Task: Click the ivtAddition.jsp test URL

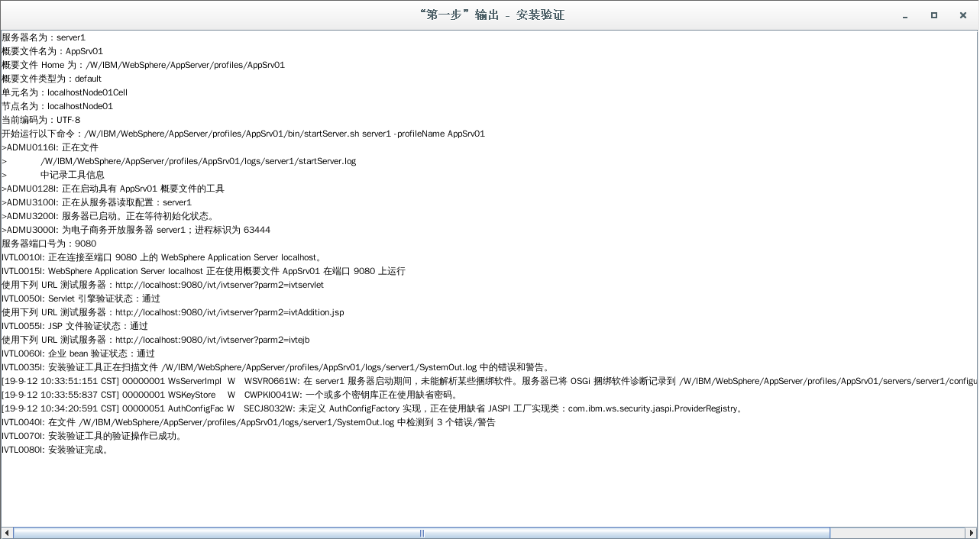Action: coord(229,312)
